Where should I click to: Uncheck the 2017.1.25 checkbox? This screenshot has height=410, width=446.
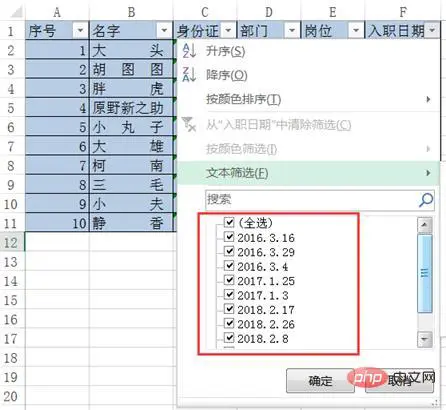229,280
